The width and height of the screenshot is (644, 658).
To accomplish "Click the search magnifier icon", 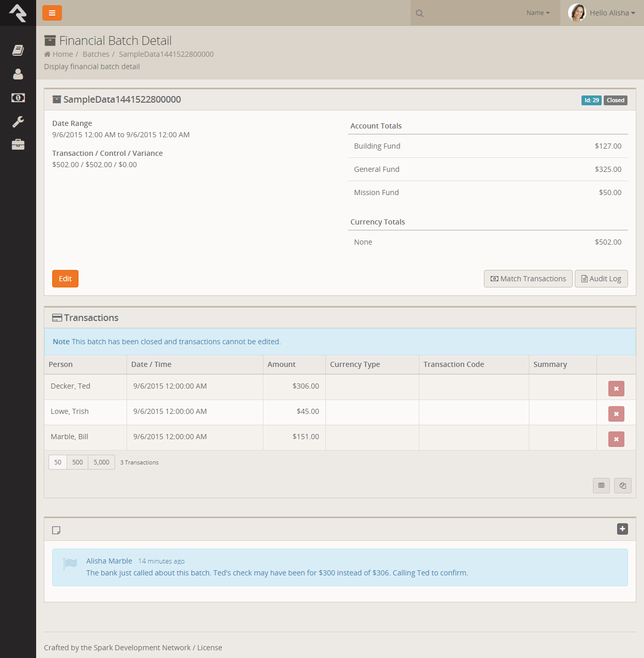I will (x=420, y=13).
